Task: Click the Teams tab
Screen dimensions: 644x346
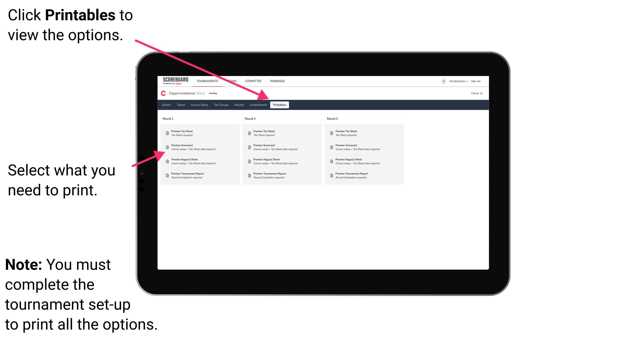Action: pyautogui.click(x=180, y=105)
